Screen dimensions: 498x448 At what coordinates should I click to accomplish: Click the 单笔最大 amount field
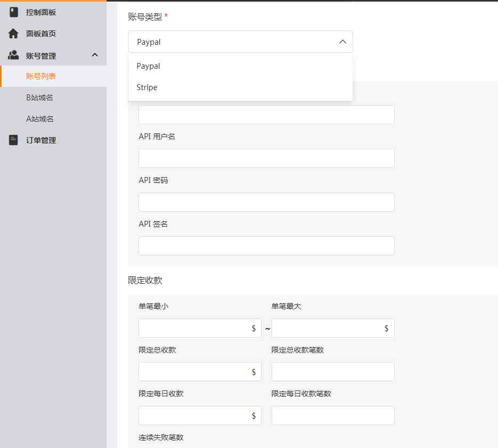pyautogui.click(x=333, y=328)
